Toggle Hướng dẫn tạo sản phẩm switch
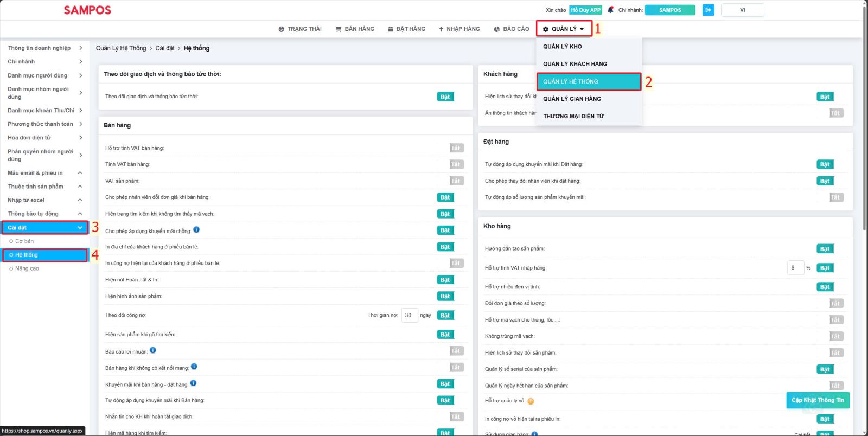Screen dimensions: 868x436 825,249
